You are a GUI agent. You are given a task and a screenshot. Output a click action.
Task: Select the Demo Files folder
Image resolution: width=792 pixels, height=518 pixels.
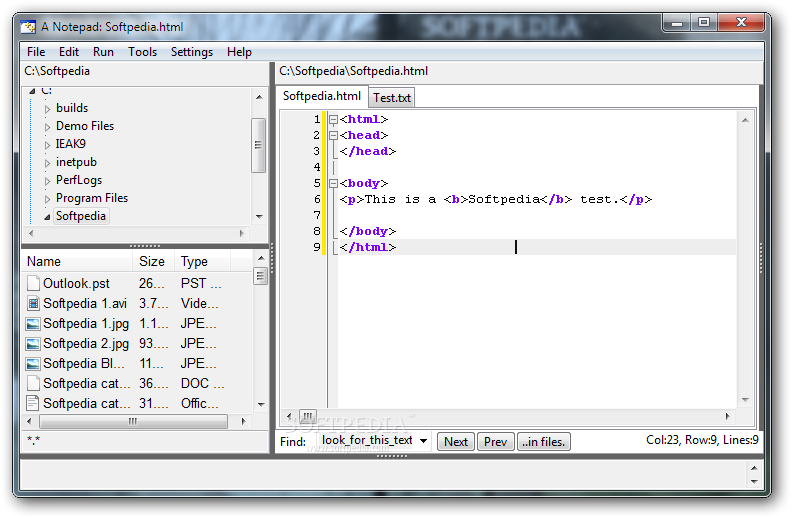(x=85, y=126)
